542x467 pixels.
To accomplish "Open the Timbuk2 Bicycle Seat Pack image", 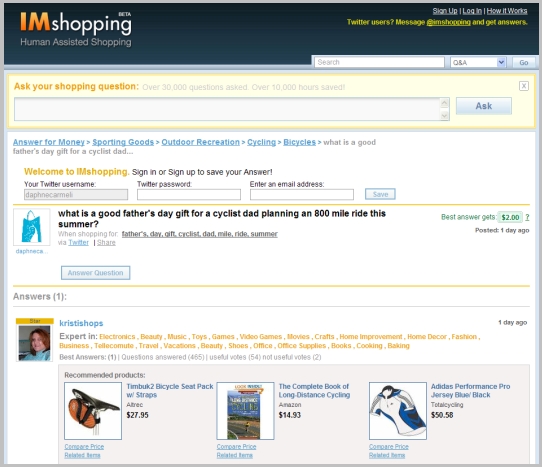I will 93,411.
